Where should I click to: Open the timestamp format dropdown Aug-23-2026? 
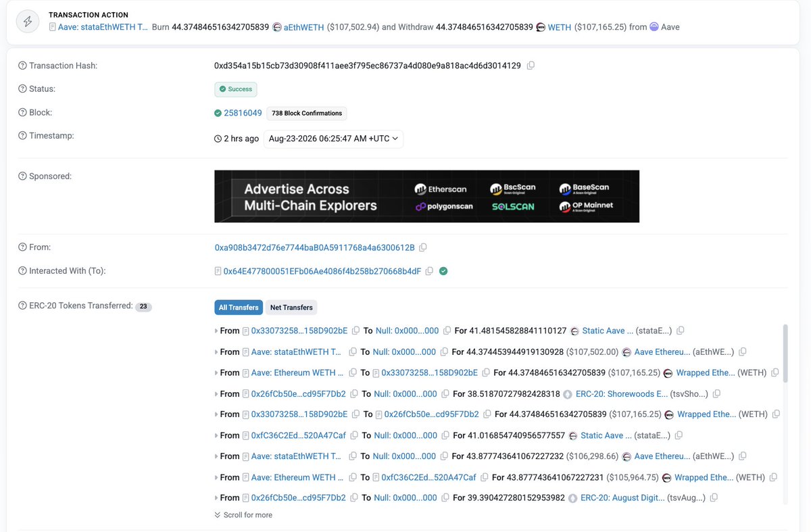[x=333, y=139]
